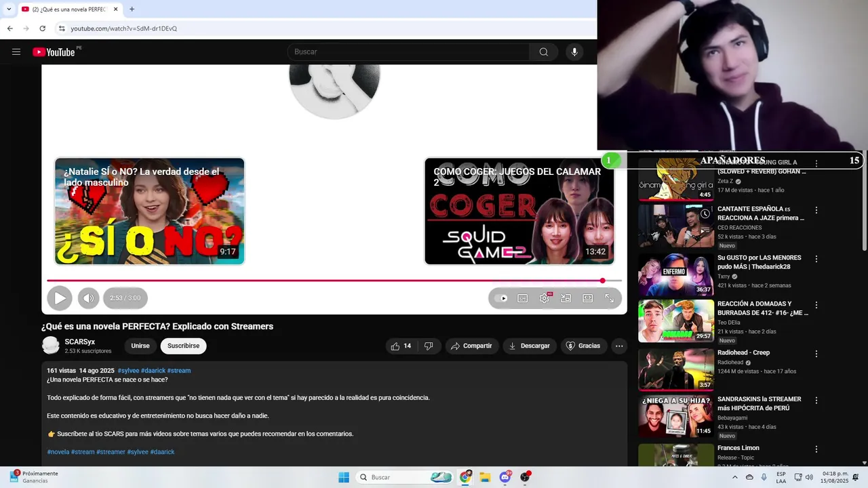Show hidden system tray icons chevron
The width and height of the screenshot is (868, 488).
click(734, 477)
